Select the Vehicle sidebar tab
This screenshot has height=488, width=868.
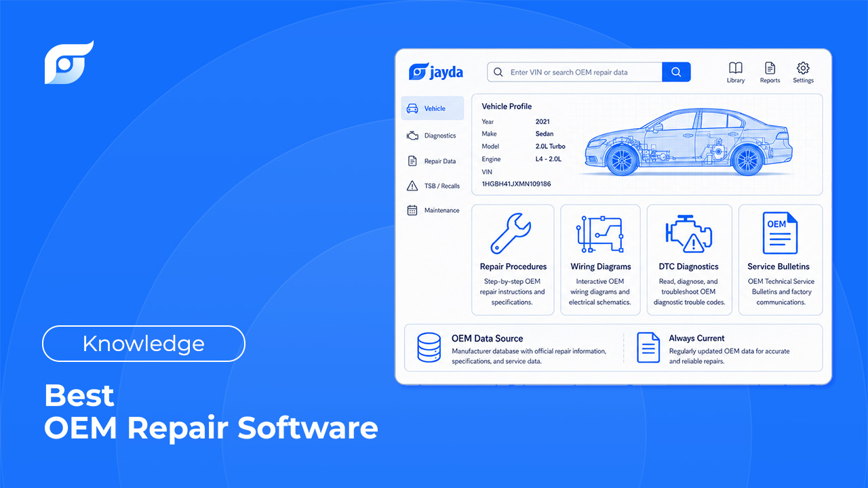pos(433,108)
